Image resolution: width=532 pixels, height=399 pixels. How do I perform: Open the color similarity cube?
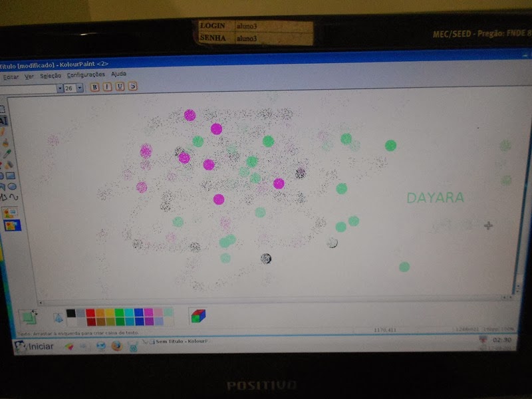[198, 316]
